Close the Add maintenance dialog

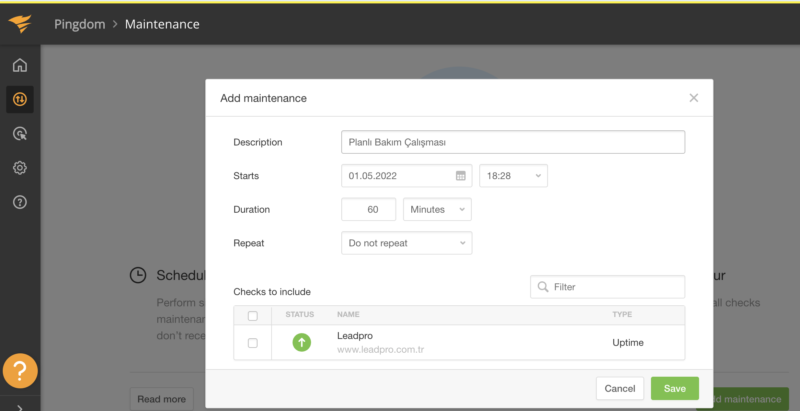tap(693, 98)
